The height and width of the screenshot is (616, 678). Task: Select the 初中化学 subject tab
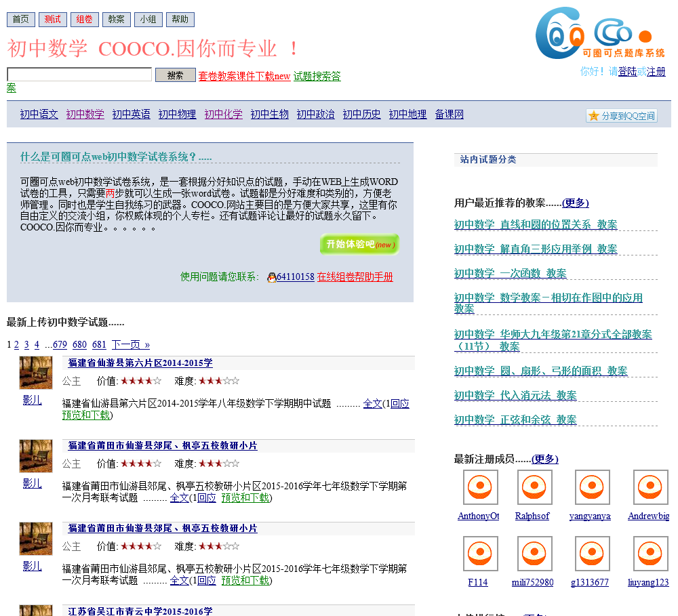pos(224,114)
